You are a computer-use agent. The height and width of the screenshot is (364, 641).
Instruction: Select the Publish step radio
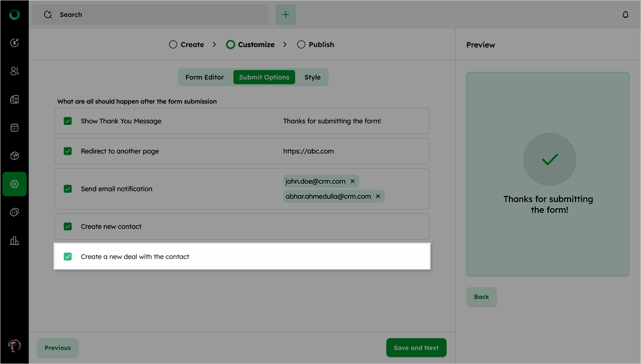[x=301, y=44]
